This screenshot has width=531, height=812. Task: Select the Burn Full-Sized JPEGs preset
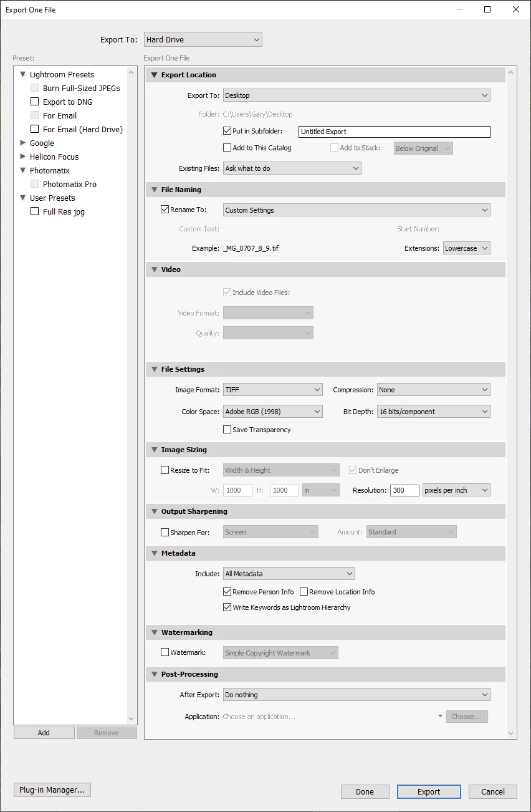click(x=82, y=88)
